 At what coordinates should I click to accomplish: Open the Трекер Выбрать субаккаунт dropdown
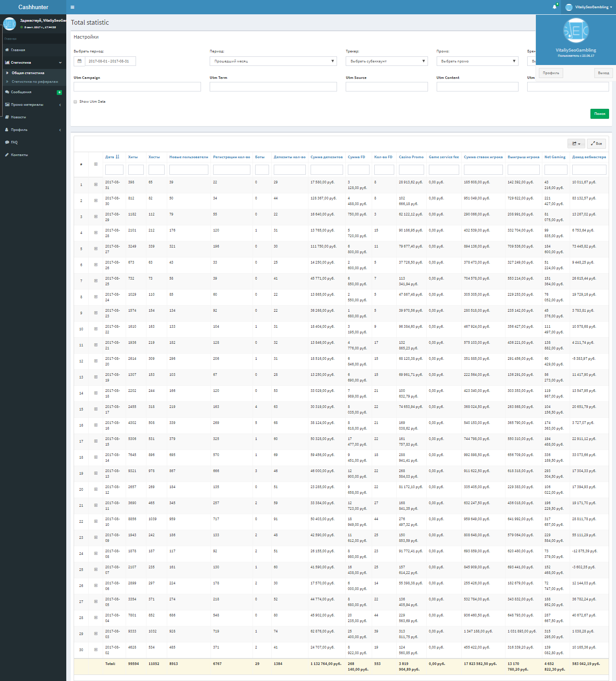tap(387, 61)
